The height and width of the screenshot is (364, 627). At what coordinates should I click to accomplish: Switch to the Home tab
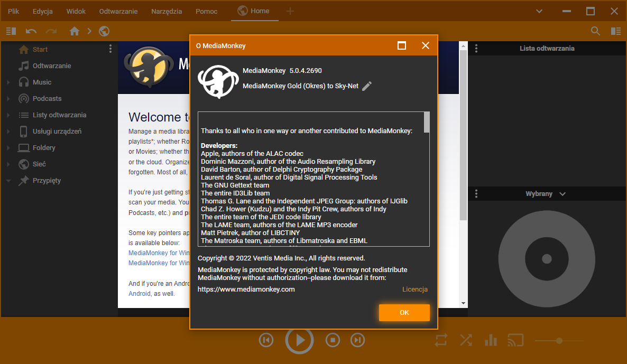point(254,11)
